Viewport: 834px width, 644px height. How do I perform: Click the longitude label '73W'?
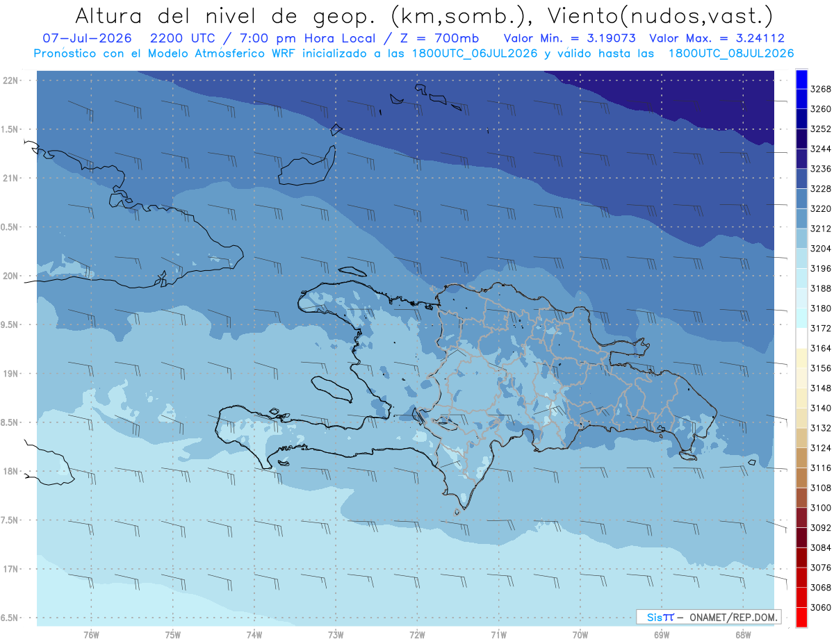tap(336, 634)
